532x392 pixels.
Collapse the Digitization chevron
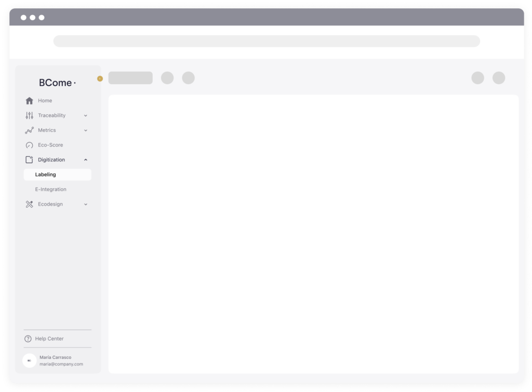[x=86, y=160]
